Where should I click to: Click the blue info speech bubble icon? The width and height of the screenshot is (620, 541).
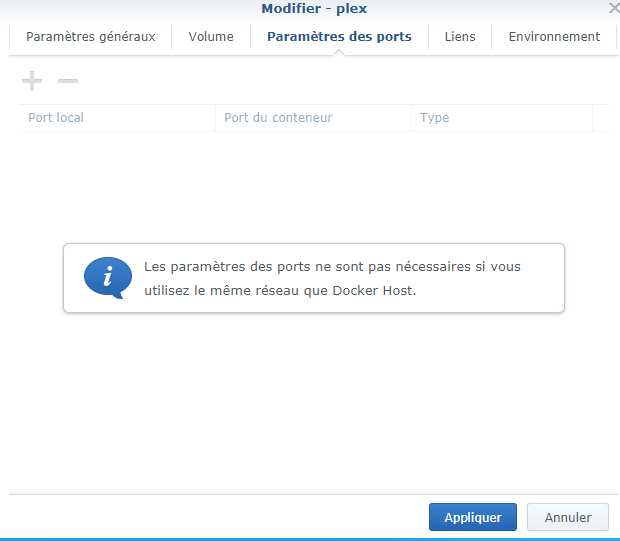coord(108,278)
